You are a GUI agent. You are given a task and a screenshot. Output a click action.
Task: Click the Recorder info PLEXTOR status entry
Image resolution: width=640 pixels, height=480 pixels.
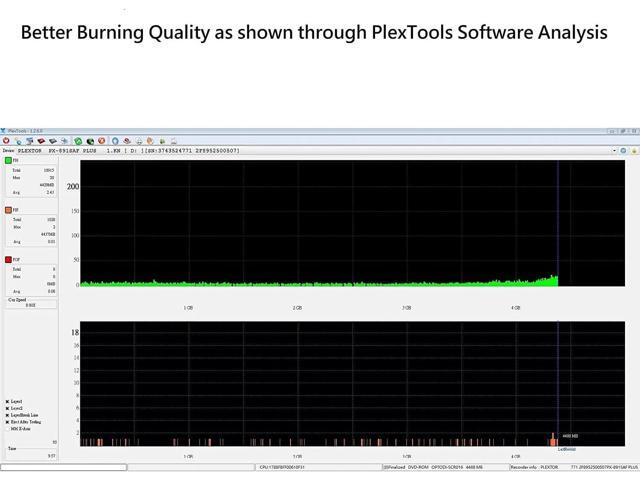pyautogui.click(x=534, y=467)
